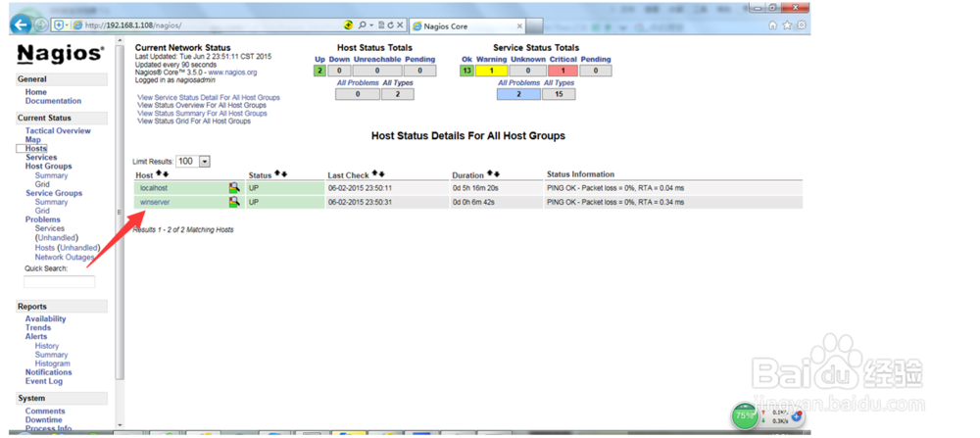Sort Last Check column descending arrow
The image size is (980, 438).
coord(381,173)
